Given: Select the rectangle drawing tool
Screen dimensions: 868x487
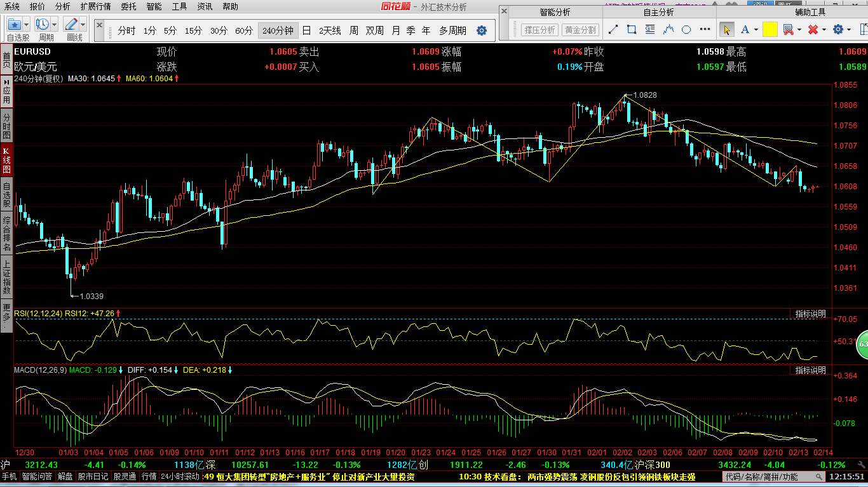Looking at the screenshot, I should 632,30.
